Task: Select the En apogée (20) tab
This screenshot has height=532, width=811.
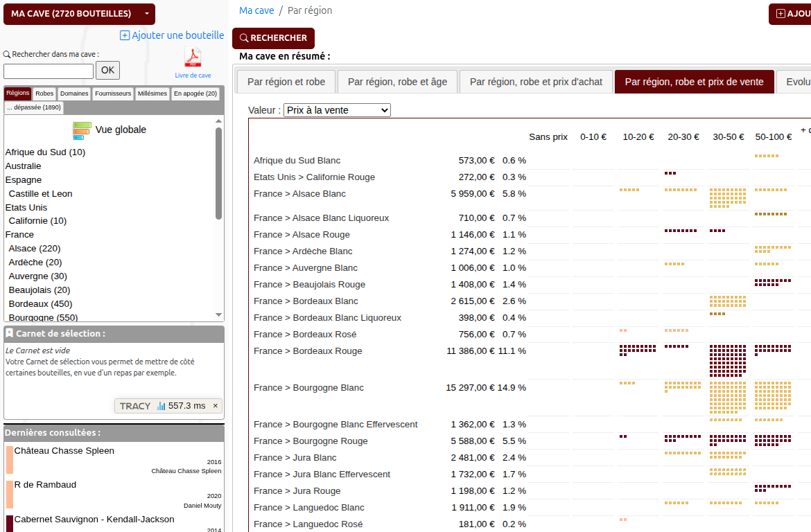Action: point(195,94)
